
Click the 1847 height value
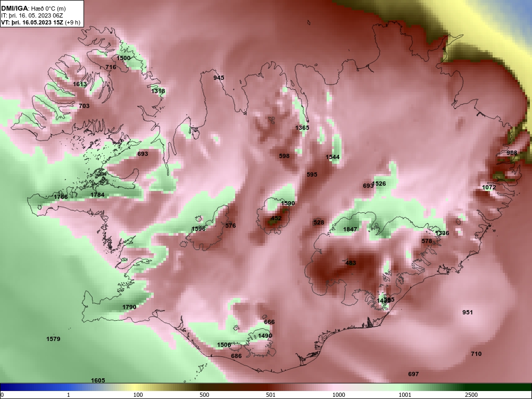[350, 230]
